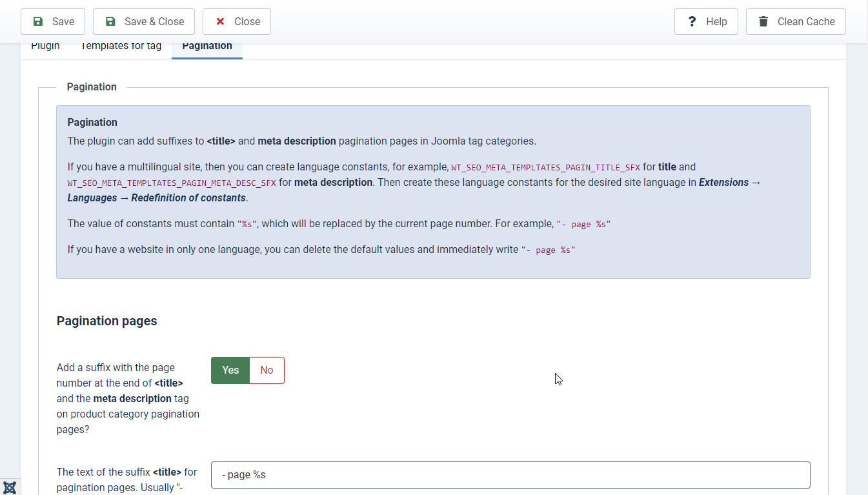Enable the page number suffix with Yes
The height and width of the screenshot is (495, 868).
[230, 370]
